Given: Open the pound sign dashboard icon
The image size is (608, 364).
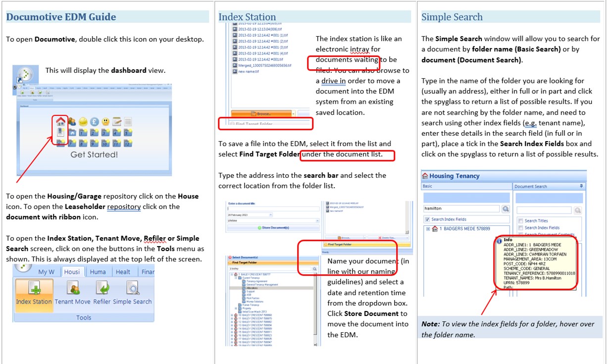Looking at the screenshot, I should pyautogui.click(x=94, y=121).
